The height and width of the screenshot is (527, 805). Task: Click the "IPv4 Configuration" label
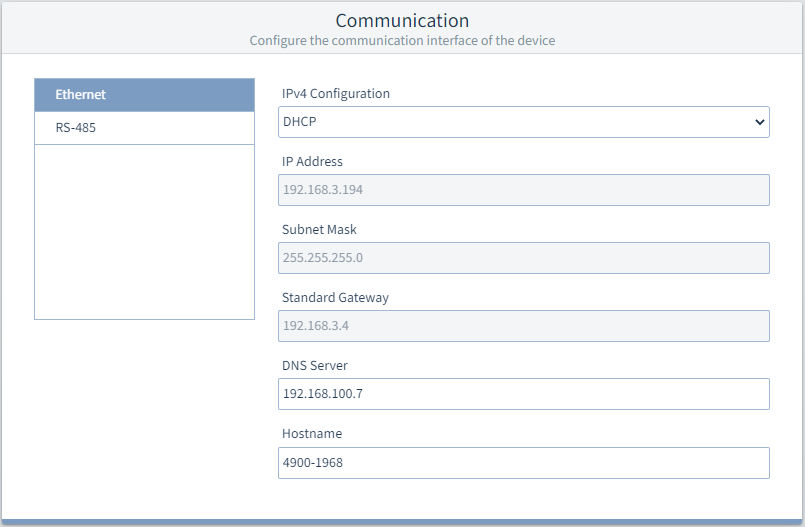[x=336, y=94]
